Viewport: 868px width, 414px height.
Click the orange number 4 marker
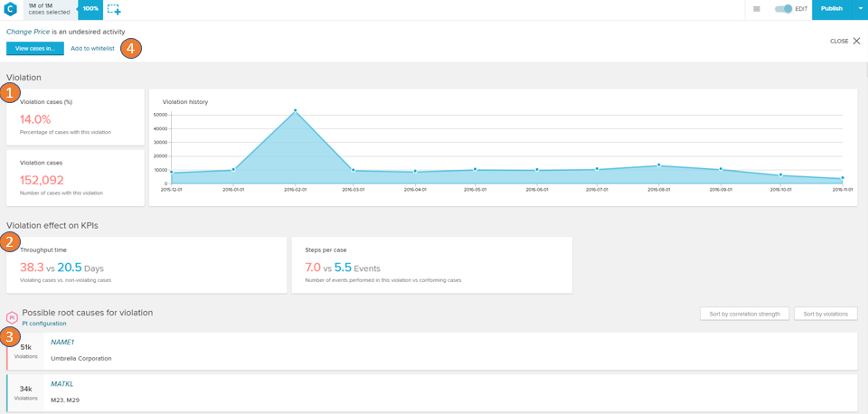[131, 49]
